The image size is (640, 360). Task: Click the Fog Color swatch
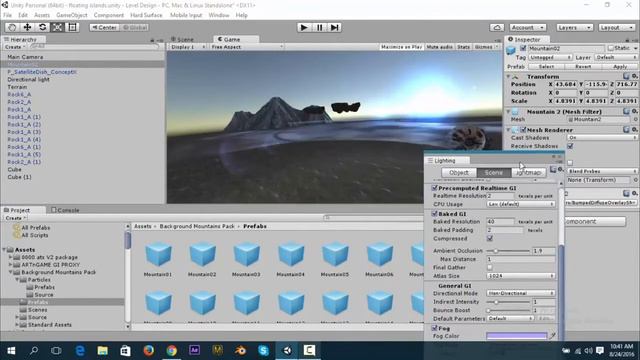pyautogui.click(x=516, y=336)
